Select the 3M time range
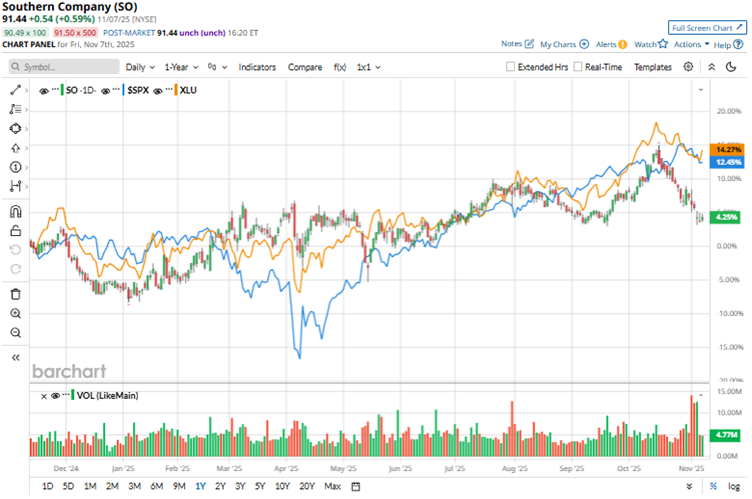Screen dimensions: 752x499 pyautogui.click(x=134, y=487)
